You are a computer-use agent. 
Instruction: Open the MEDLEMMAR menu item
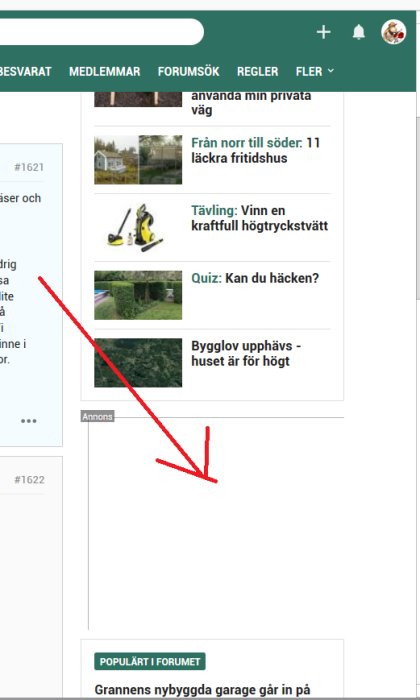pyautogui.click(x=104, y=71)
